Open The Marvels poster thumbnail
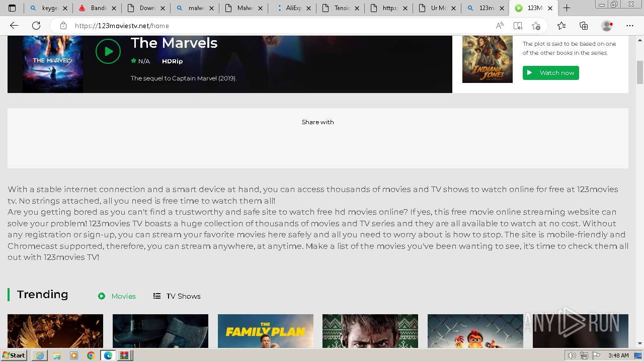 (x=53, y=64)
